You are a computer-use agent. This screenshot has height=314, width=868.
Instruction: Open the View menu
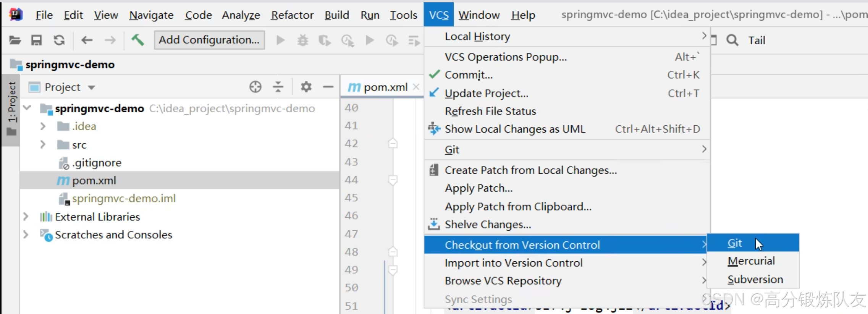tap(106, 15)
